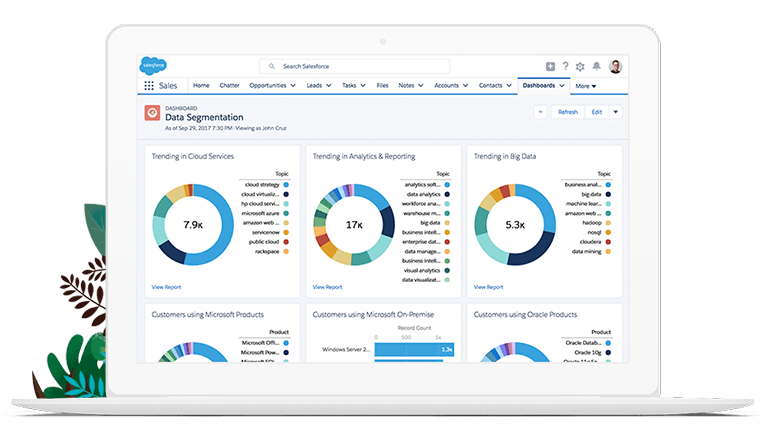Select the 'rackspace' legend entry
768x448 pixels.
point(271,252)
